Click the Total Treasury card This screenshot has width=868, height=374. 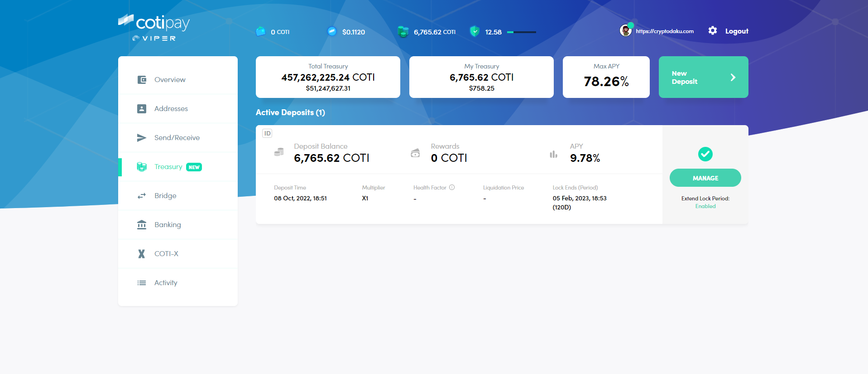328,77
